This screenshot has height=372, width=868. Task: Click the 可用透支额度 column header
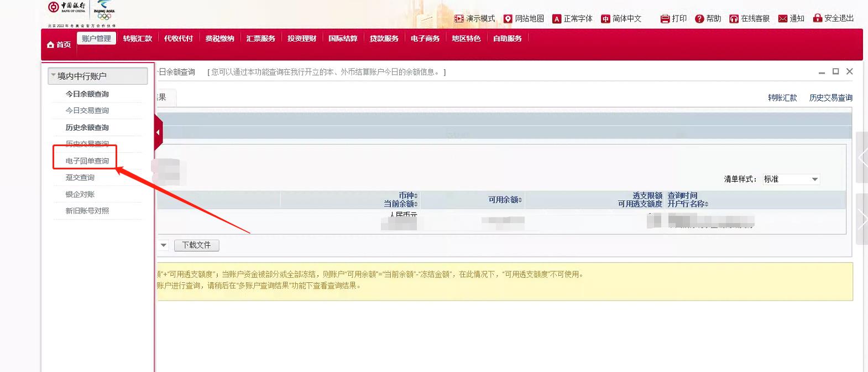640,204
